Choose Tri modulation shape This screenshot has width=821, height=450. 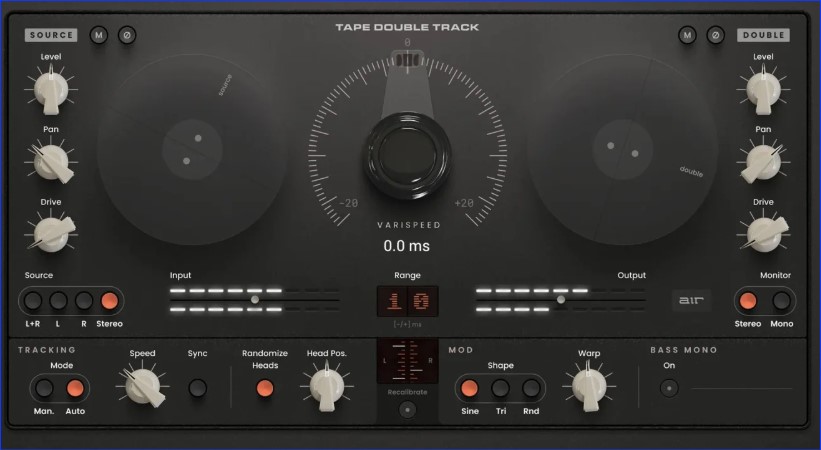501,388
